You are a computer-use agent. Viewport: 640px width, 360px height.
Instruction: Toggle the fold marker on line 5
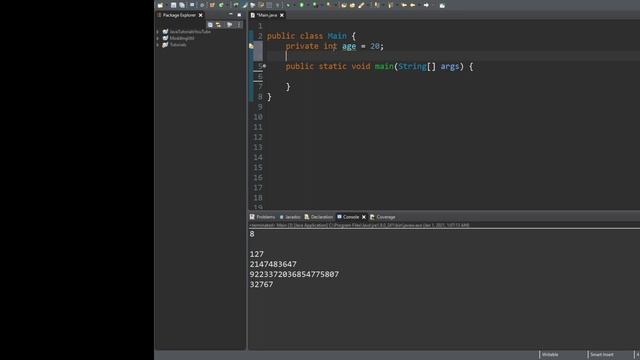coord(264,66)
